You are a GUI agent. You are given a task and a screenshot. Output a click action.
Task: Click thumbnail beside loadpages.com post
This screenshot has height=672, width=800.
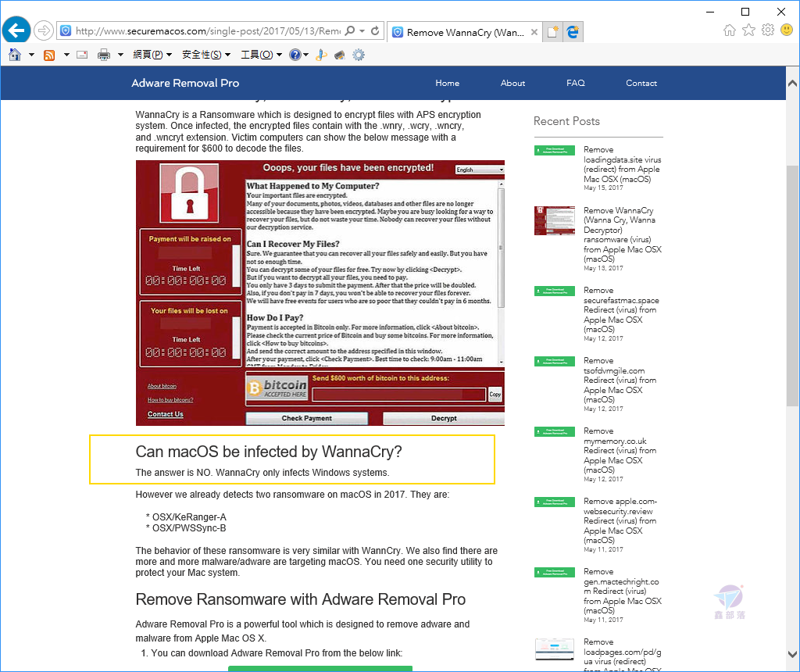point(555,649)
